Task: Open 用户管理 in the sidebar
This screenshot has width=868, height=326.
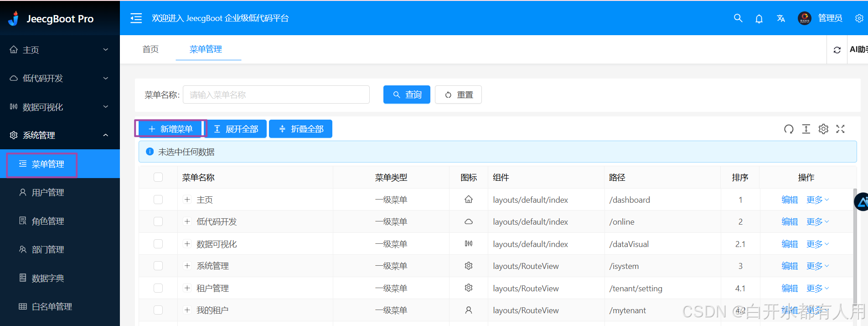Action: coord(60,192)
